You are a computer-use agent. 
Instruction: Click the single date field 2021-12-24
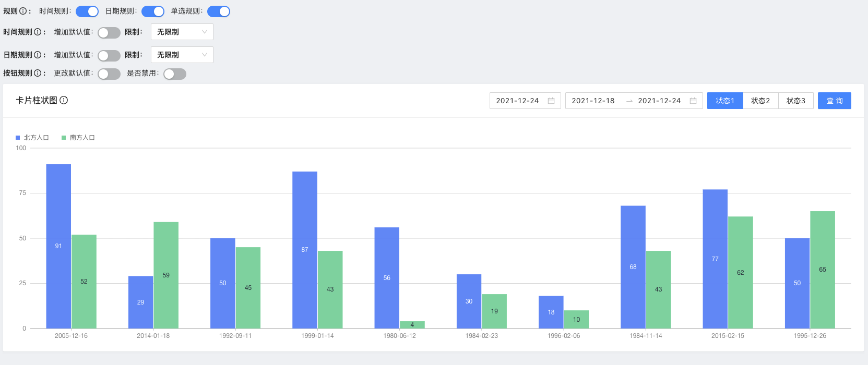[x=525, y=101]
